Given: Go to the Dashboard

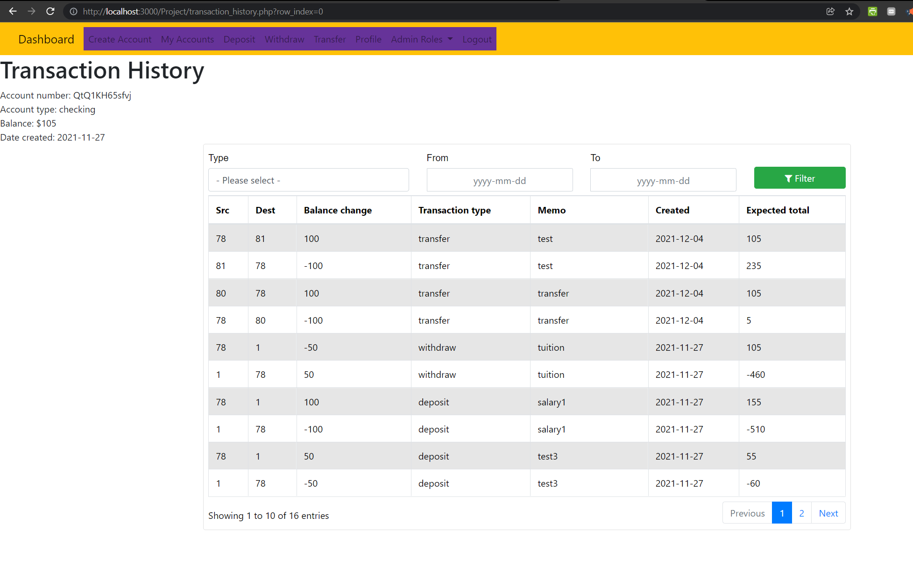Looking at the screenshot, I should [46, 39].
